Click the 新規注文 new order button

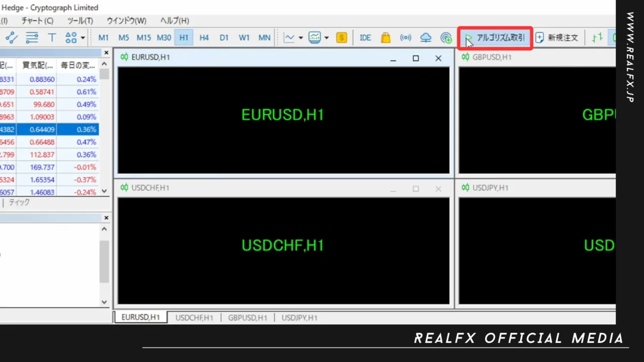coord(557,37)
